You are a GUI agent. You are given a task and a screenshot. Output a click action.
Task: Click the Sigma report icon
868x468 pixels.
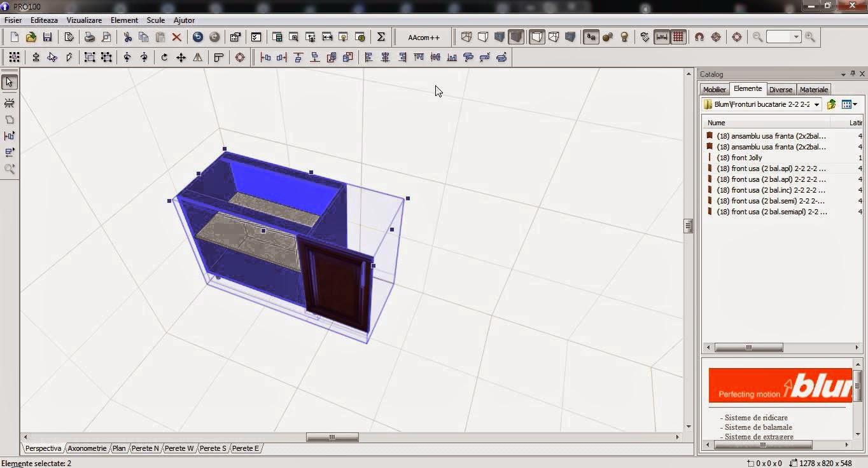coord(381,38)
